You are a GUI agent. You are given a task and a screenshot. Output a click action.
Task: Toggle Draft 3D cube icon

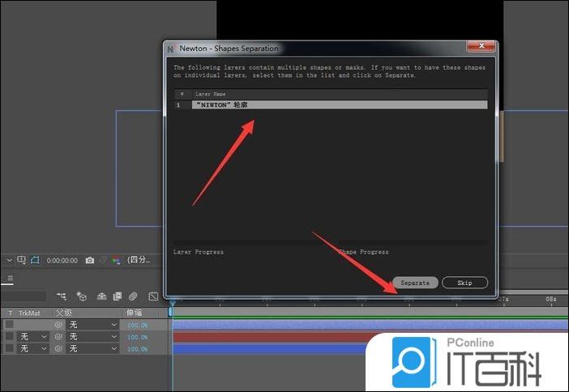click(82, 296)
